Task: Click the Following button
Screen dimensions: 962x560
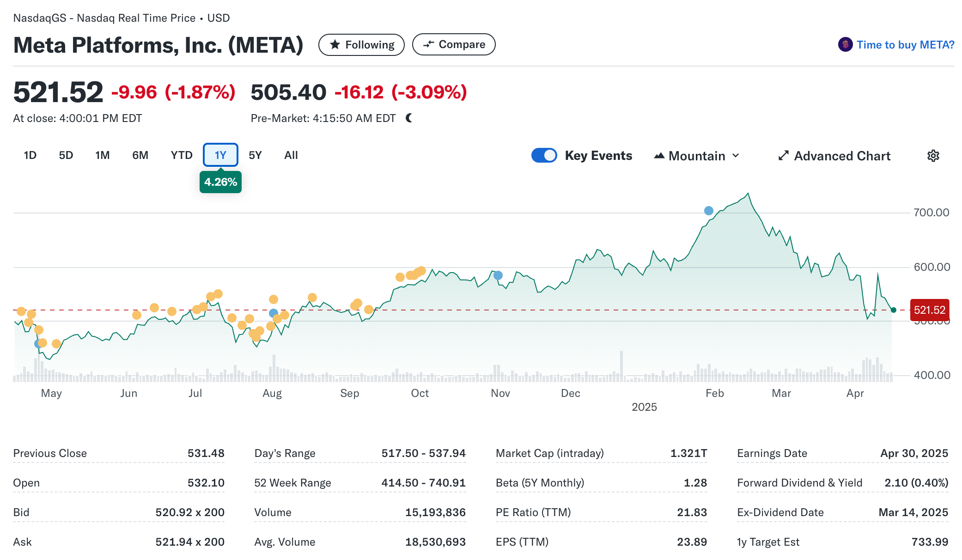Action: click(361, 45)
